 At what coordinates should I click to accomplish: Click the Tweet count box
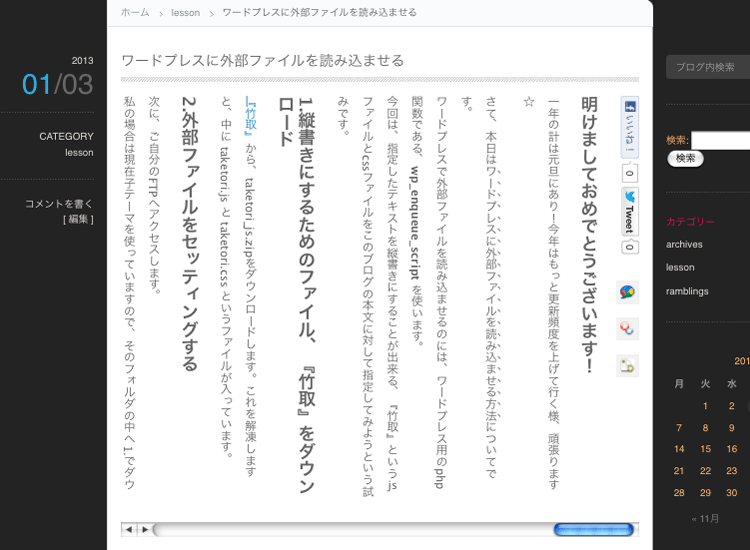(629, 247)
